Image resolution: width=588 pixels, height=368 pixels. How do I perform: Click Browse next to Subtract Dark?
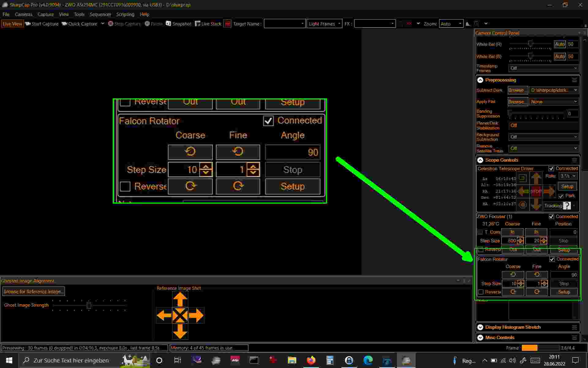[x=518, y=90]
